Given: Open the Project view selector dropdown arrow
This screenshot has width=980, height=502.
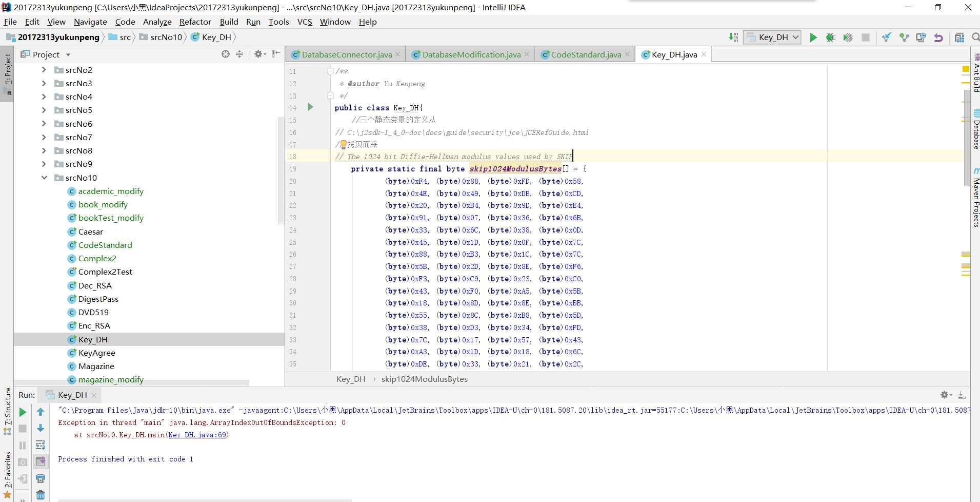Looking at the screenshot, I should coord(68,55).
